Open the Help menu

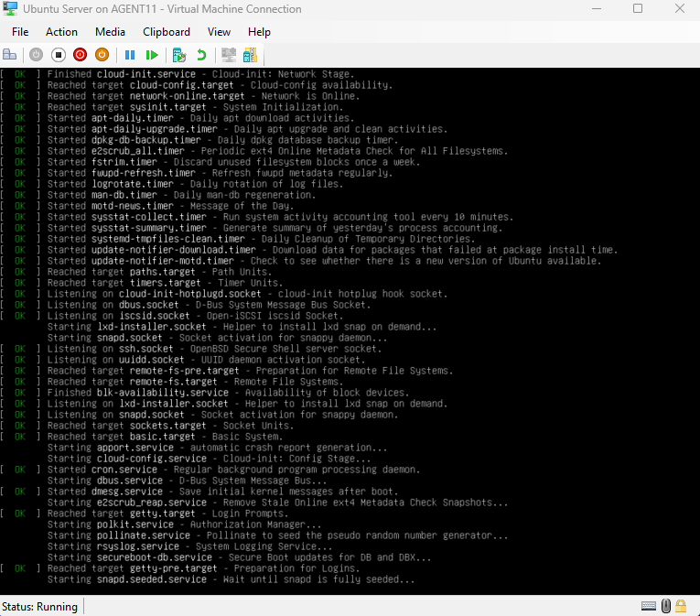(x=259, y=32)
